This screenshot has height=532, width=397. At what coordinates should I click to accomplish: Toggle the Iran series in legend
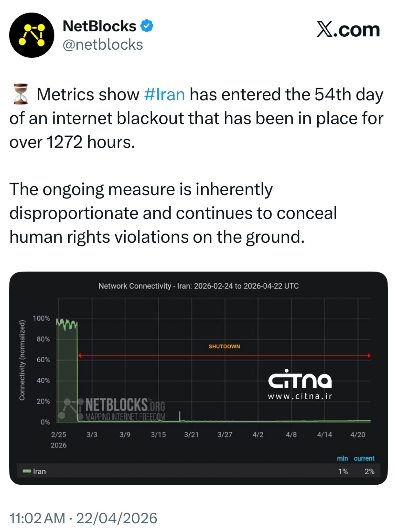pos(39,471)
